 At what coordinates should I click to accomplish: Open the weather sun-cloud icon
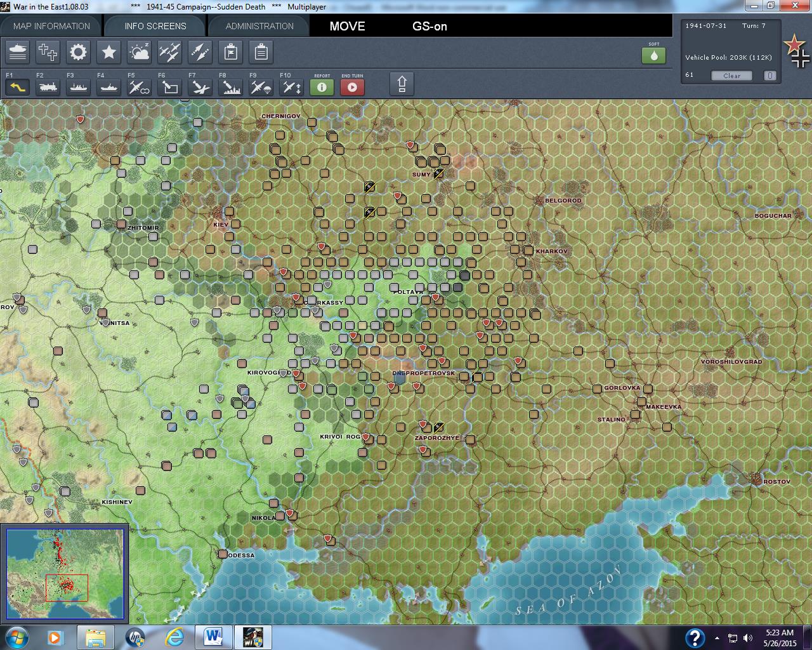tap(140, 52)
